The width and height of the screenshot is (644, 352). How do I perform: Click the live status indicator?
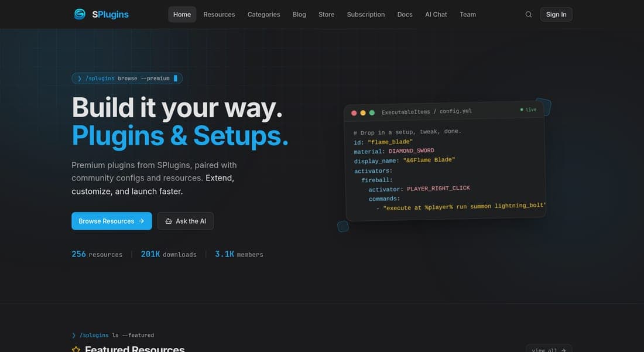pos(528,110)
